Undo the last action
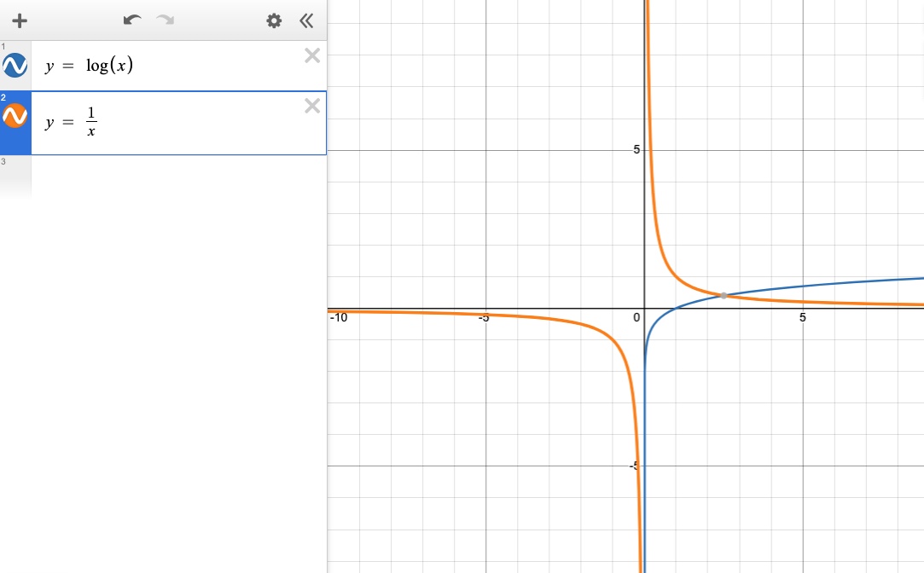The width and height of the screenshot is (924, 573). point(131,20)
